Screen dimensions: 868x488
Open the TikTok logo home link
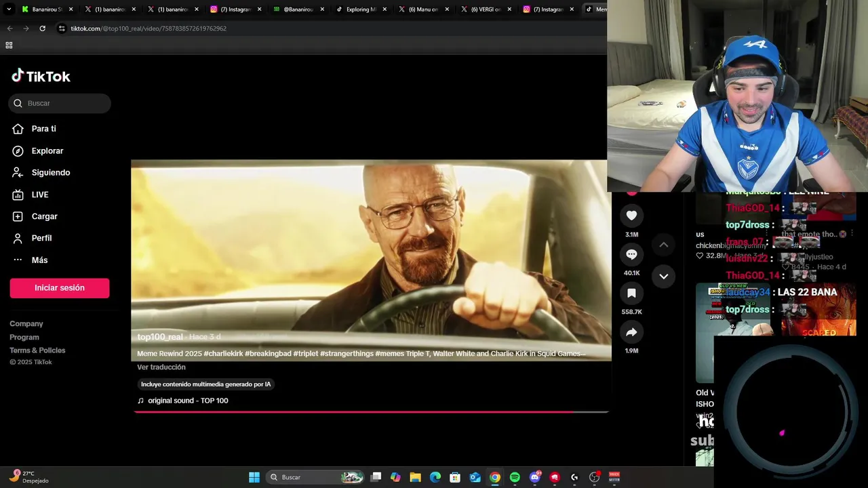click(x=41, y=76)
